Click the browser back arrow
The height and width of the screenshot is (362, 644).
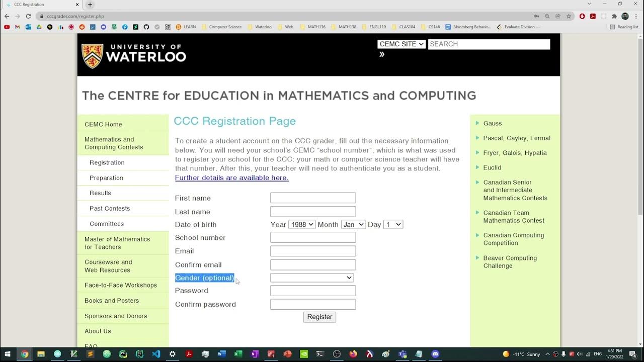click(7, 16)
